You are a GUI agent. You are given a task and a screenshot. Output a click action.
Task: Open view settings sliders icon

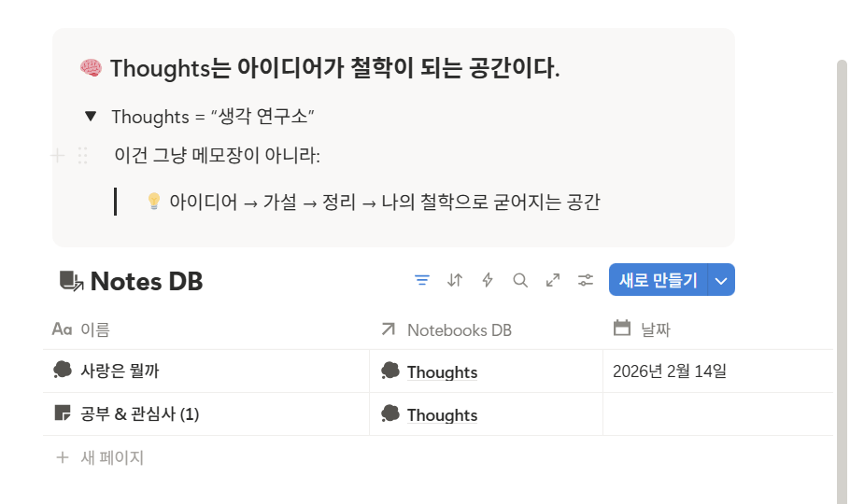586,280
